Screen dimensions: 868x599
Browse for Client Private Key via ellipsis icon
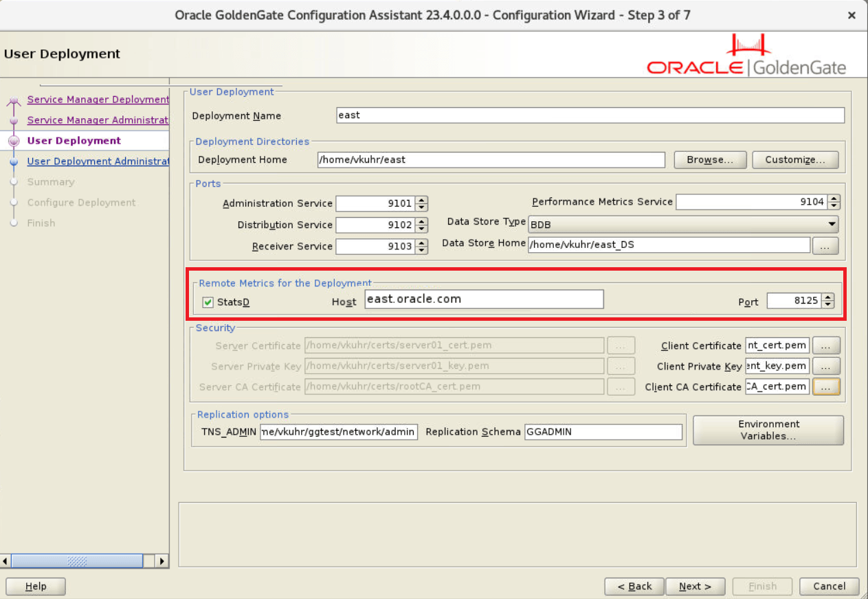(x=826, y=365)
